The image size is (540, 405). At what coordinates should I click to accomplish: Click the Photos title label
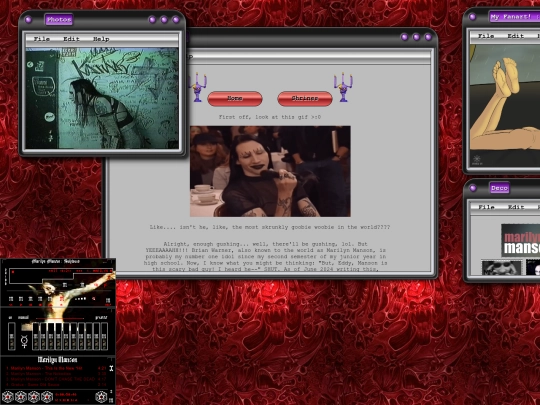coord(59,20)
